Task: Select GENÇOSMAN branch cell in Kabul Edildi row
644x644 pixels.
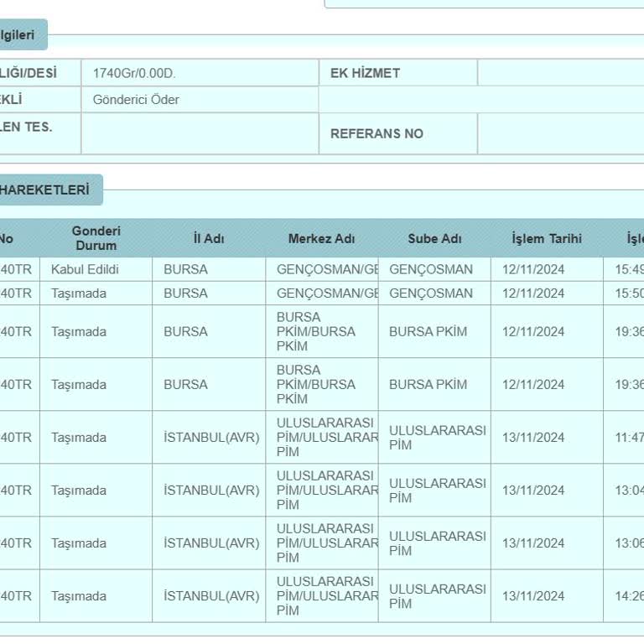Action: 431,269
